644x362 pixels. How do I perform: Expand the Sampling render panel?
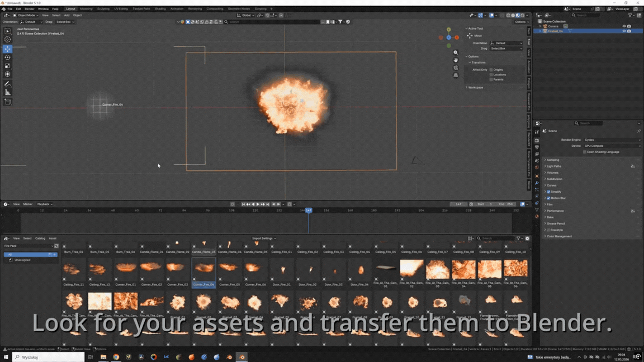[x=552, y=160]
